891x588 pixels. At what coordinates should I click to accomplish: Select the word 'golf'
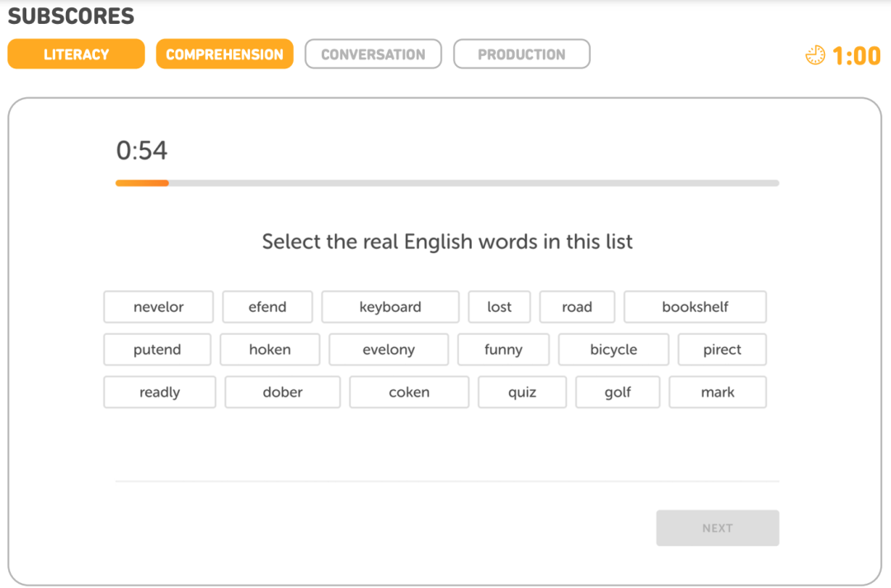pos(617,393)
